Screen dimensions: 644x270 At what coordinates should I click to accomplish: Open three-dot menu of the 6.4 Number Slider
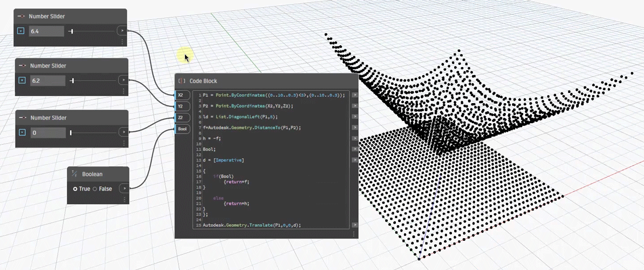pyautogui.click(x=122, y=42)
